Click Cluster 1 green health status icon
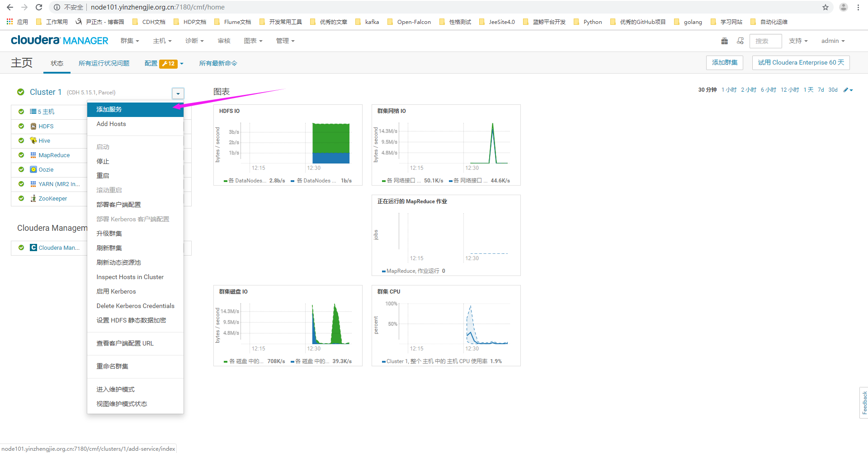This screenshot has height=453, width=868. point(21,92)
